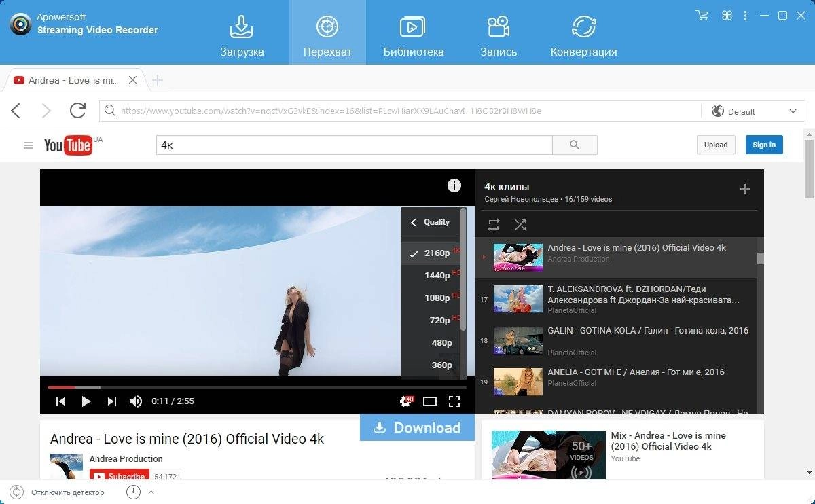Open the skins icon in title bar
815x504 pixels.
coord(727,15)
